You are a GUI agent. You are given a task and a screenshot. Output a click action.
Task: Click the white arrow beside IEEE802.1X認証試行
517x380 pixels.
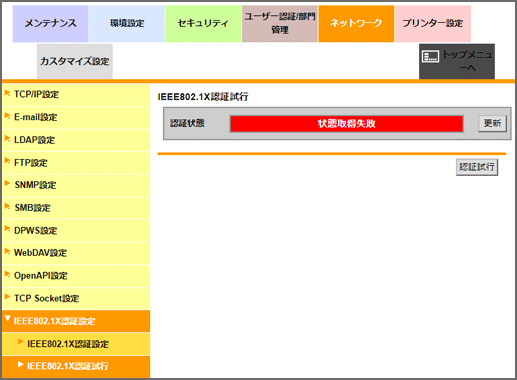click(x=20, y=364)
